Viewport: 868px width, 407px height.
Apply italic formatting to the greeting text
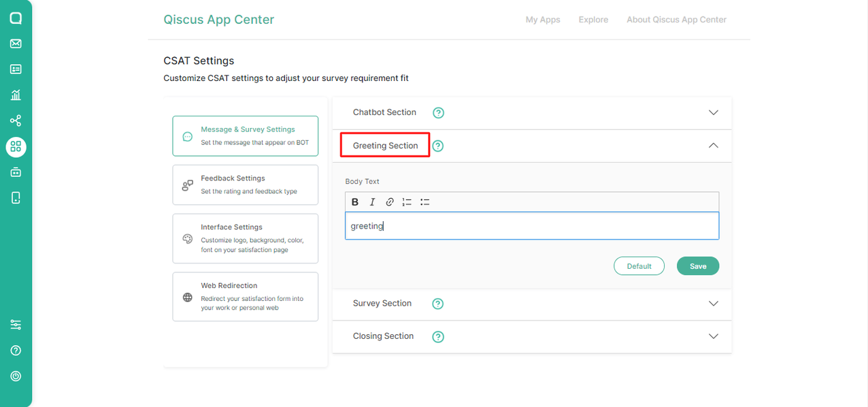(x=372, y=201)
